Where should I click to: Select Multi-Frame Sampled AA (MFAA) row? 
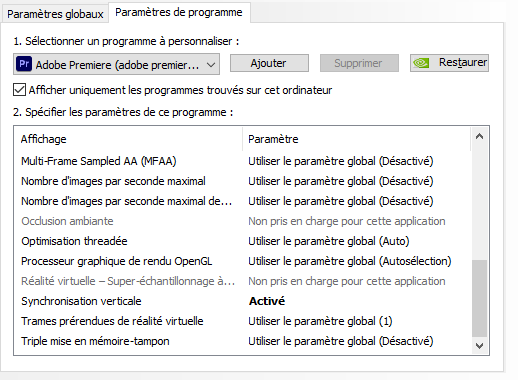tap(242, 161)
